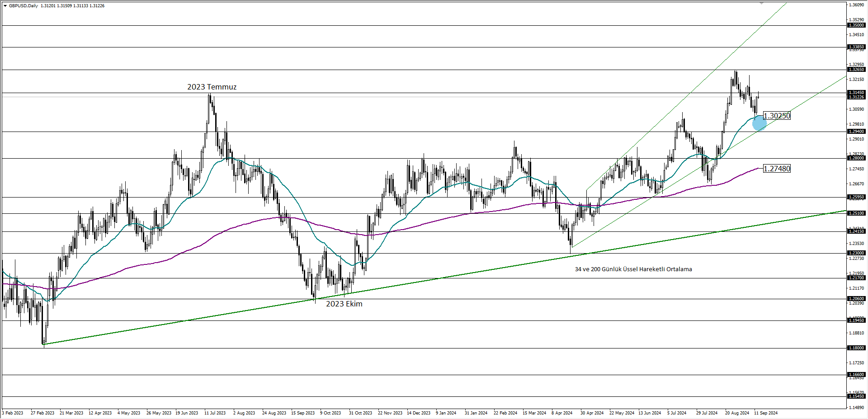Click the 1.29400 horizontal level price tag
The height and width of the screenshot is (419, 868).
pos(856,132)
